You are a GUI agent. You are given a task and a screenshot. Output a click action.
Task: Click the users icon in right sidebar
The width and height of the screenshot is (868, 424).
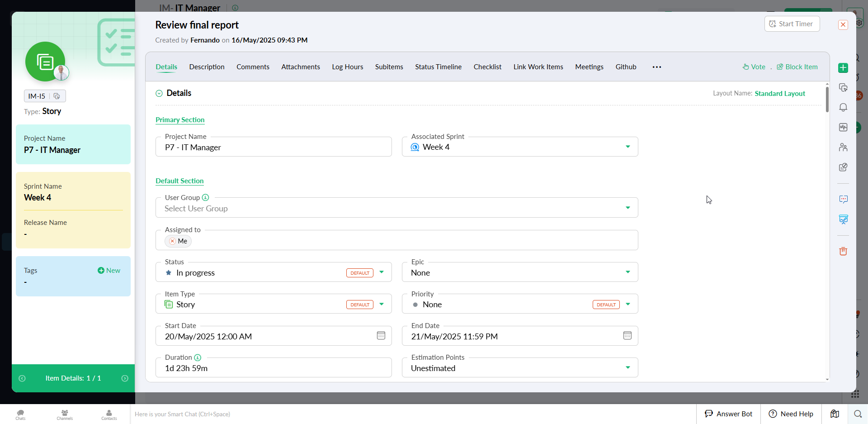pos(843,148)
